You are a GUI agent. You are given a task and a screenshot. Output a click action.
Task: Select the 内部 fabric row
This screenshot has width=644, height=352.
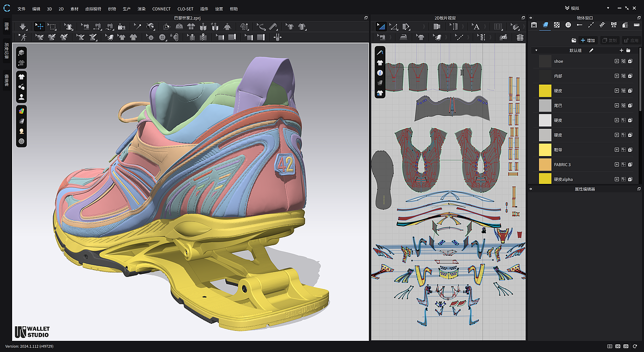[585, 76]
